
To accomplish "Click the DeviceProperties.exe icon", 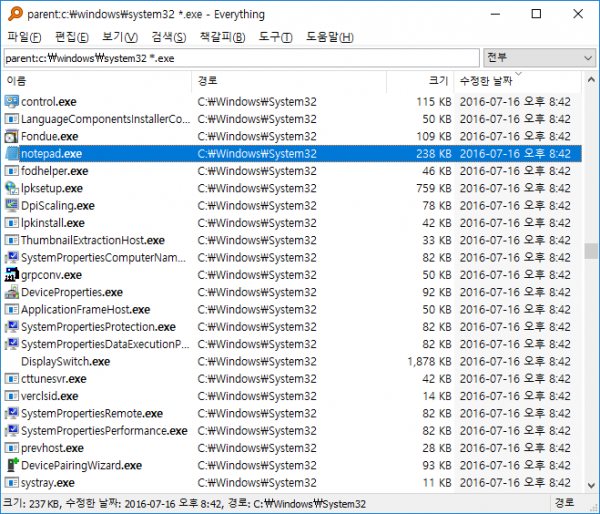I will (x=11, y=292).
